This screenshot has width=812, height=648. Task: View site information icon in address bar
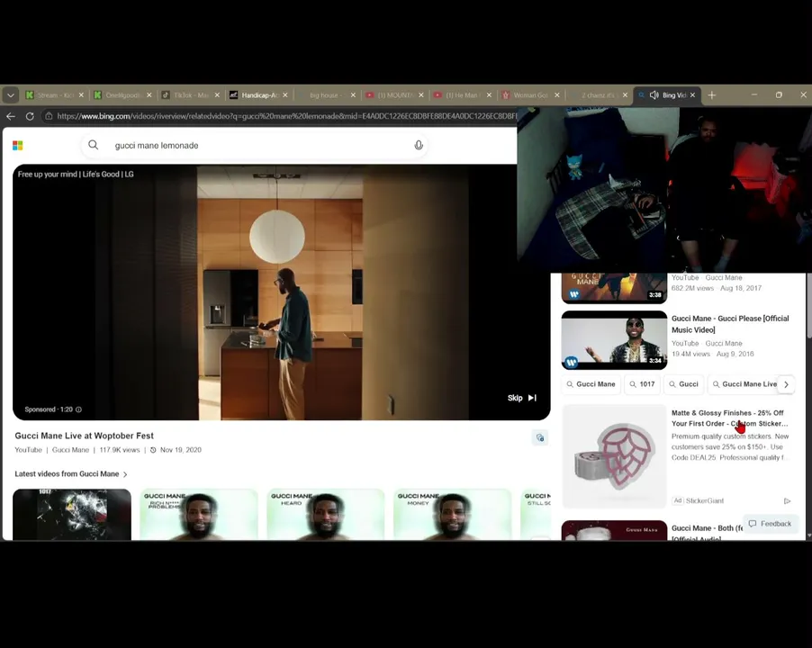pyautogui.click(x=49, y=116)
